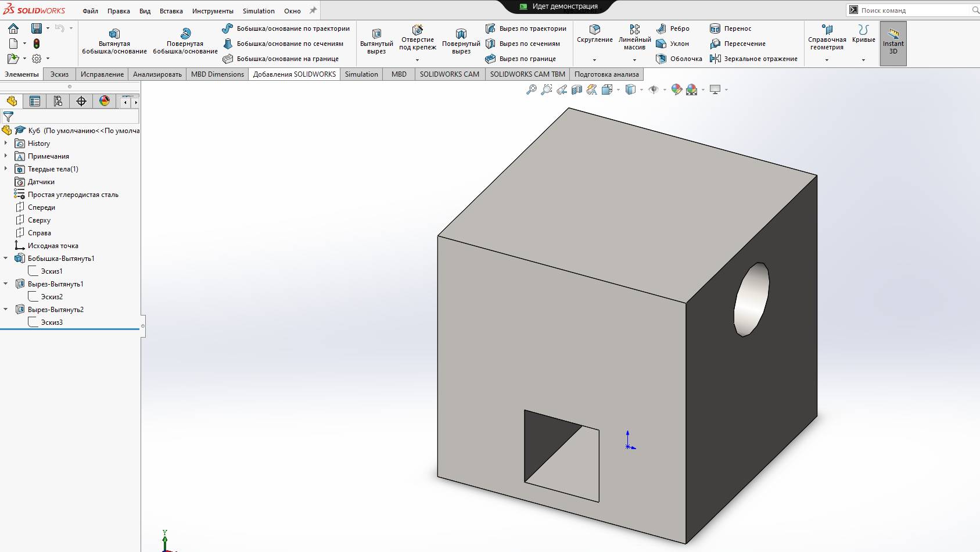Expand the Твердые тела(1) tree node

6,169
